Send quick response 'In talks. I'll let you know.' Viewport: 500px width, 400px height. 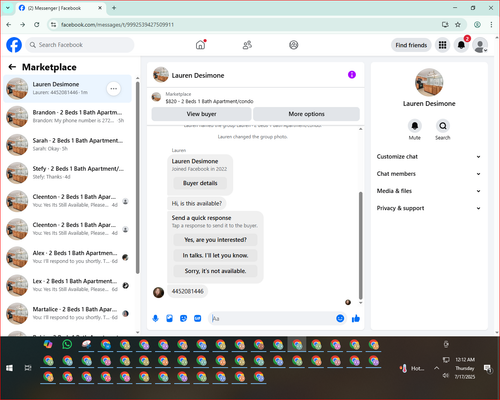click(215, 255)
